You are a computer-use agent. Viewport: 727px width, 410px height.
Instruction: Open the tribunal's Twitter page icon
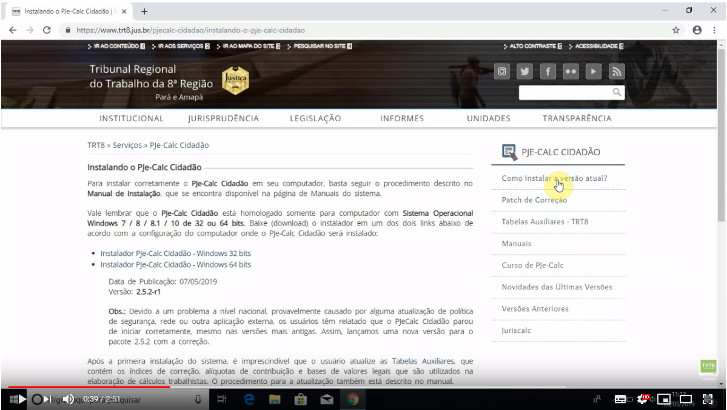[x=524, y=71]
